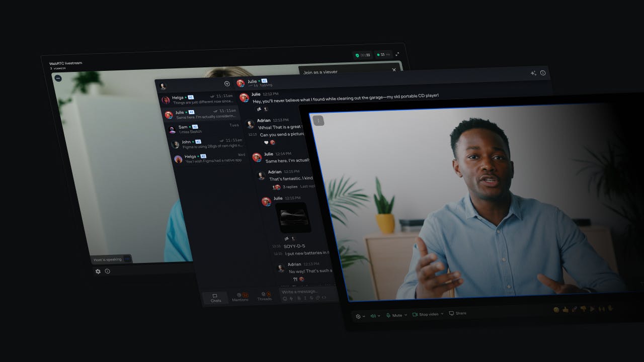Click the clock icon beside livestream settings gear

point(107,271)
